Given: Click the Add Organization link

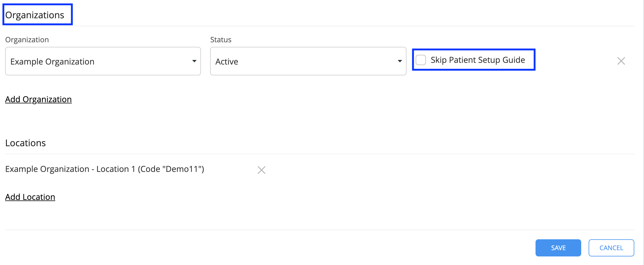Looking at the screenshot, I should [x=39, y=99].
